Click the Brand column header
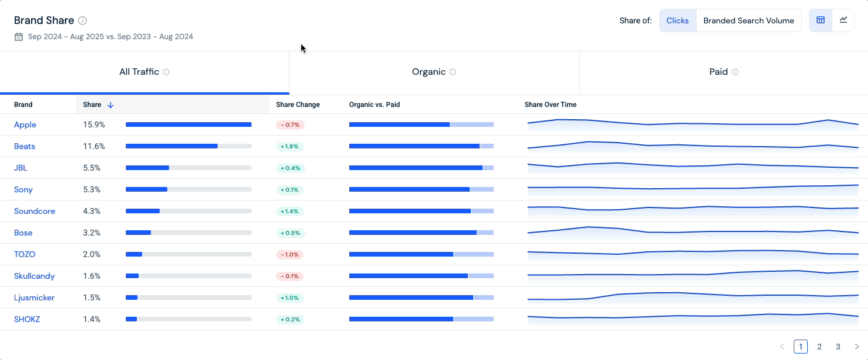The image size is (868, 360). tap(23, 105)
